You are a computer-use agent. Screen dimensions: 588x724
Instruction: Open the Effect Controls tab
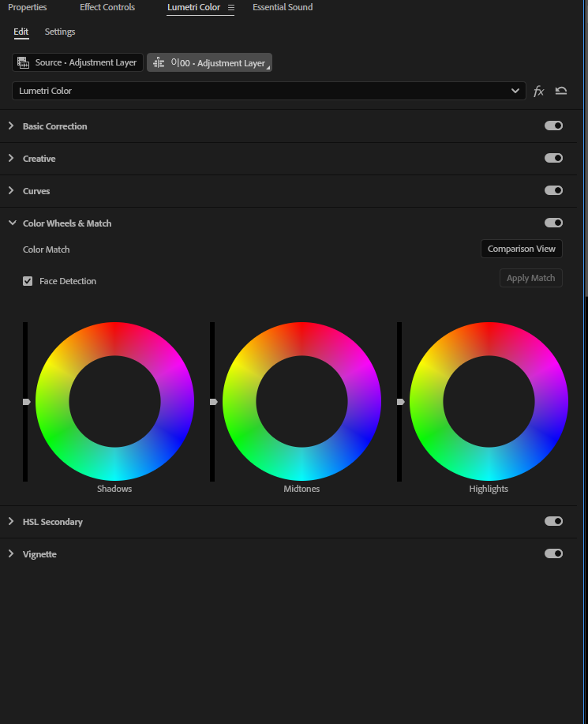coord(107,7)
